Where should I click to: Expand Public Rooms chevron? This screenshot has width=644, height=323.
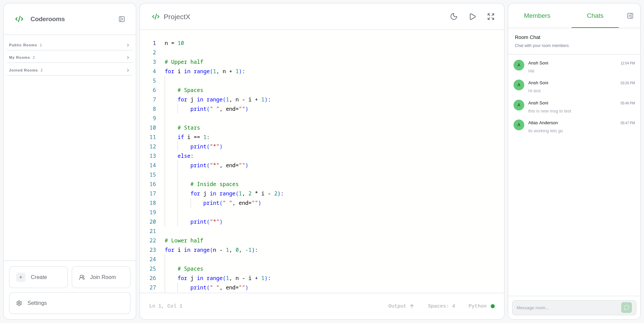(128, 45)
